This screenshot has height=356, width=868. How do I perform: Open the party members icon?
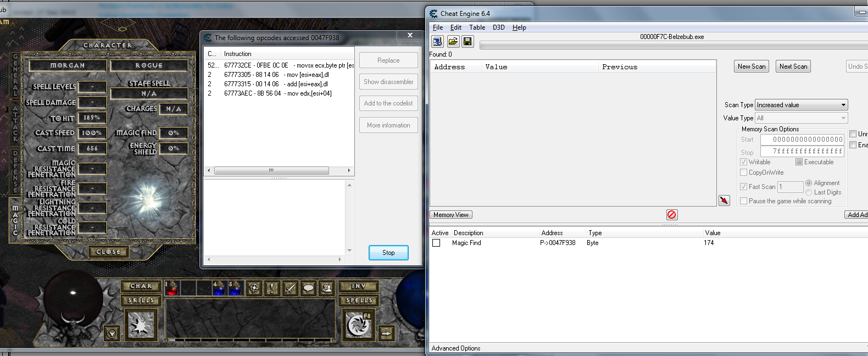coord(327,288)
